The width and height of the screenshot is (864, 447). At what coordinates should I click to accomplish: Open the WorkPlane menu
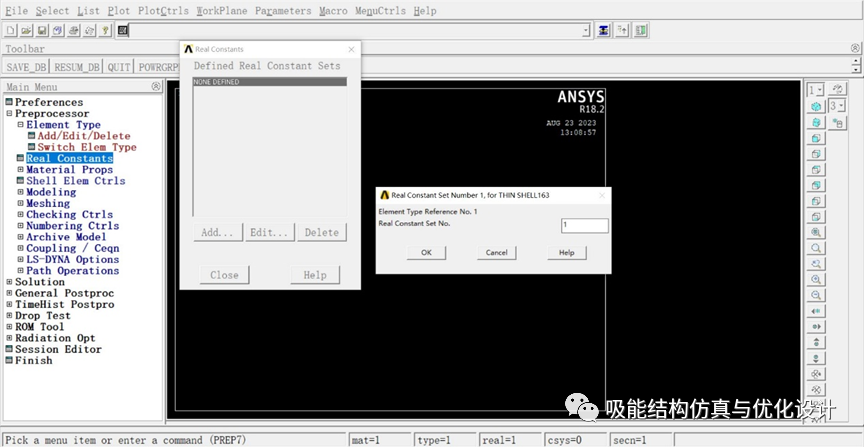222,10
